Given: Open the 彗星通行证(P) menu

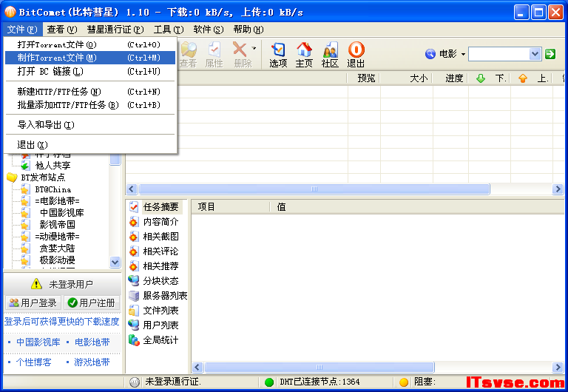Looking at the screenshot, I should (x=115, y=30).
